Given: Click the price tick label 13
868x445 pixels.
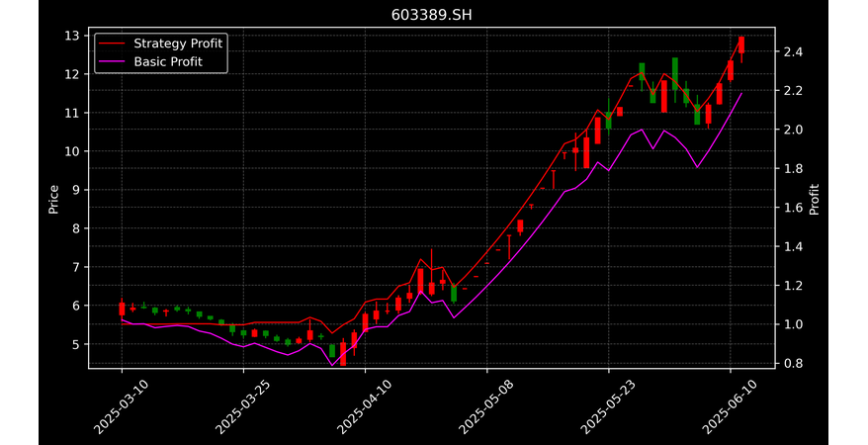Looking at the screenshot, I should 74,36.
